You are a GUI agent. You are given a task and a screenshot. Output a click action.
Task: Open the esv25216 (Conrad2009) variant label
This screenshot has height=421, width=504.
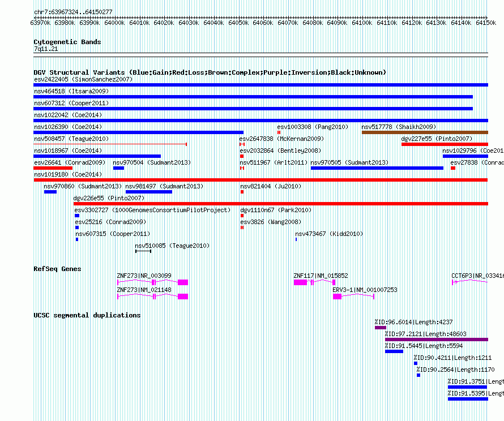pyautogui.click(x=110, y=222)
